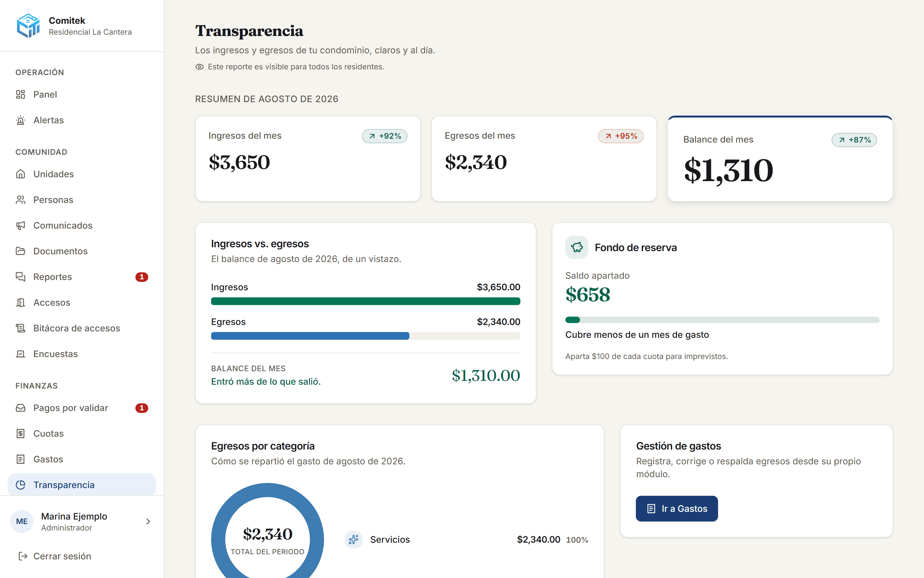Open Documentos in the sidebar

pyautogui.click(x=82, y=251)
